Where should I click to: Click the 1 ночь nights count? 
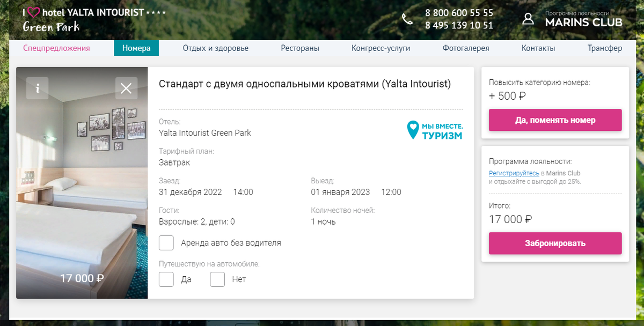pyautogui.click(x=324, y=221)
